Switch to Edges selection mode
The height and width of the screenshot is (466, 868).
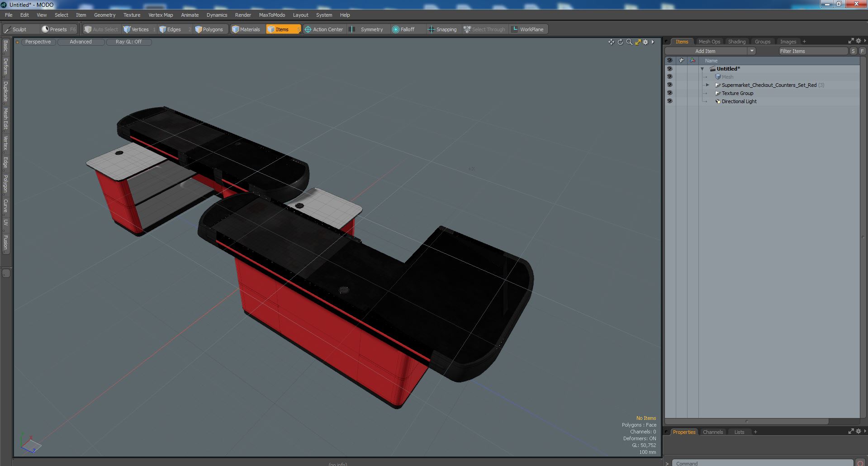click(x=175, y=29)
